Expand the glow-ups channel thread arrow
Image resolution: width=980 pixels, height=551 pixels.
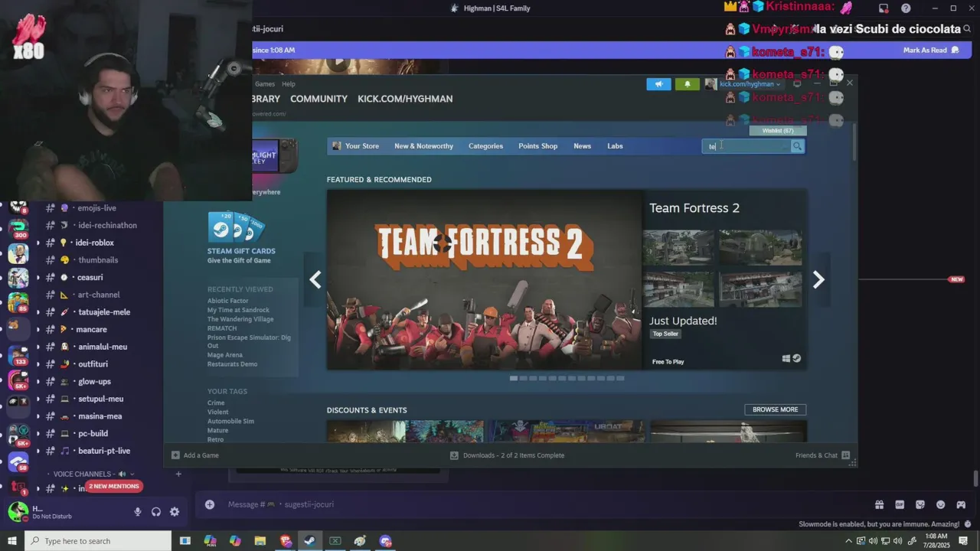tap(38, 381)
